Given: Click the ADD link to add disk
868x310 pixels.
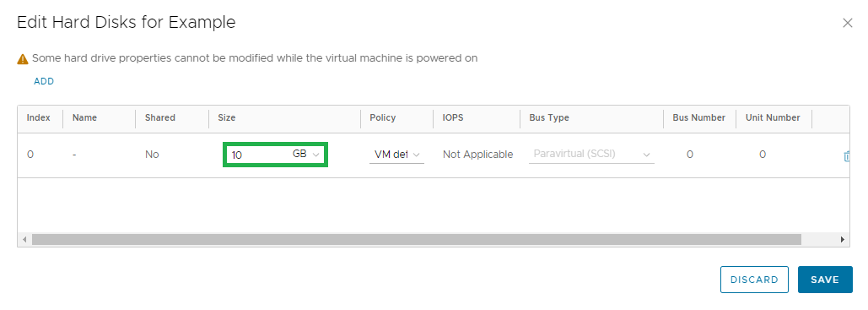Looking at the screenshot, I should (44, 82).
